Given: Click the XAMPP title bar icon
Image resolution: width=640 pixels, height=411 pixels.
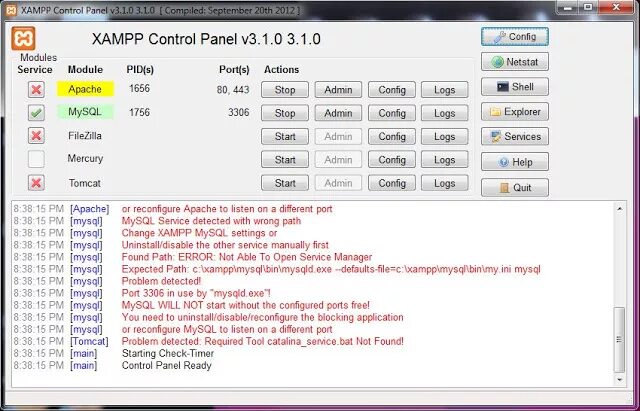Looking at the screenshot, I should coord(11,10).
